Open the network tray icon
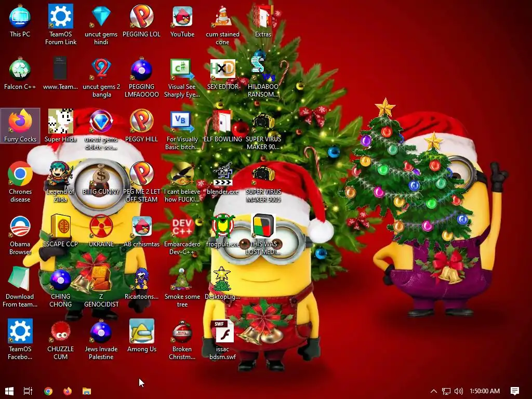Screen dimensions: 532x399 tap(446, 391)
